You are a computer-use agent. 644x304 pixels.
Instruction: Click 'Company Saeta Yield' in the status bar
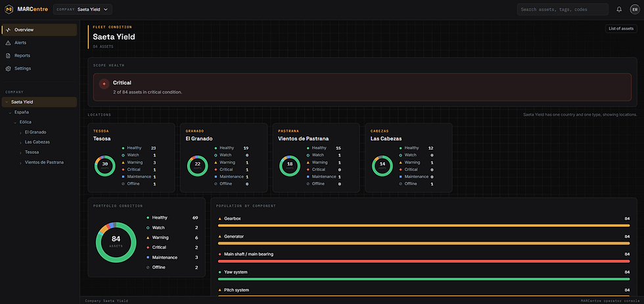pyautogui.click(x=106, y=301)
